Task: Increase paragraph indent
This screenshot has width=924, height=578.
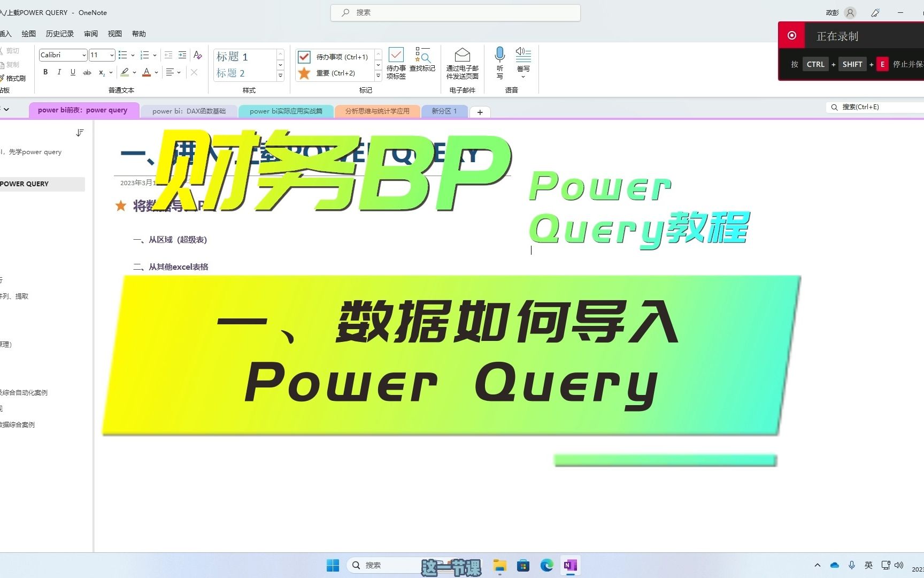Action: pos(182,55)
